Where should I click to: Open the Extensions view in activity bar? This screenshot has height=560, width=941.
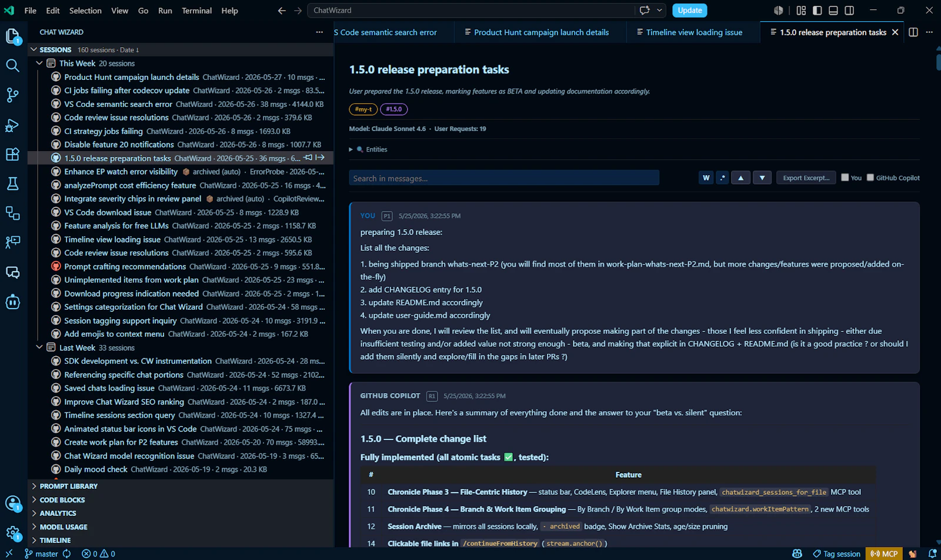[13, 155]
